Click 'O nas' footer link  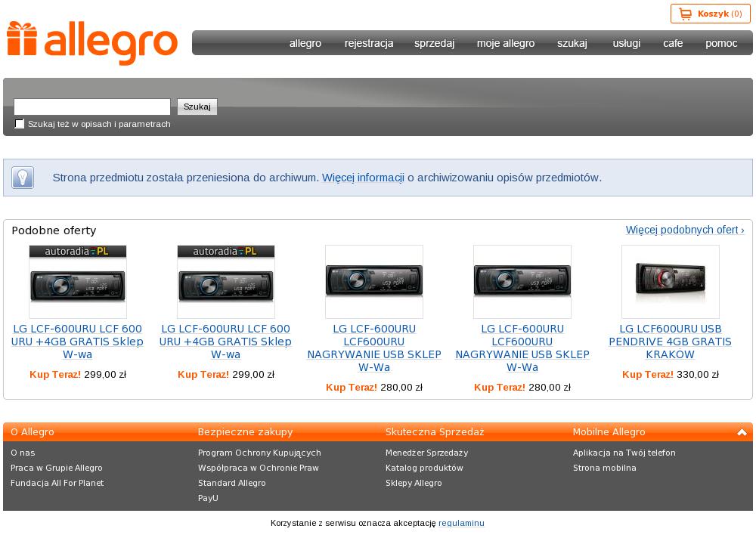coord(23,453)
